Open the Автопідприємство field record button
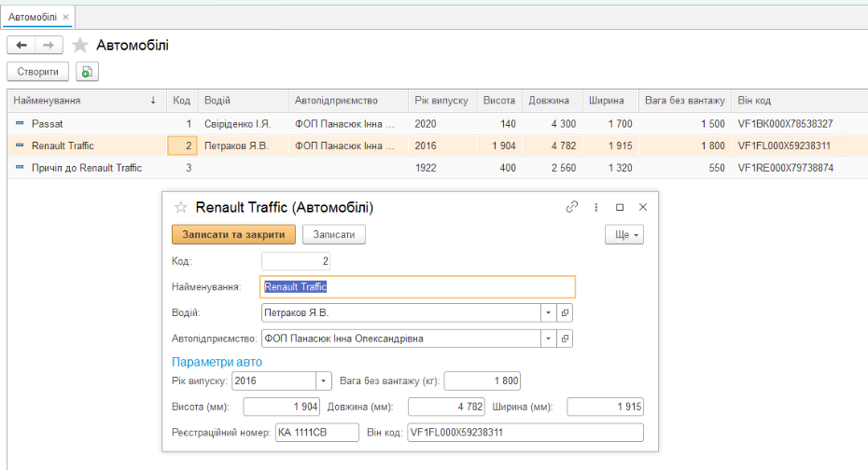 [x=565, y=339]
